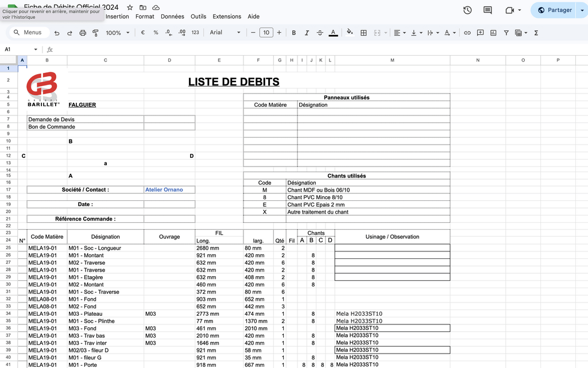Open version history clock icon

tap(467, 10)
